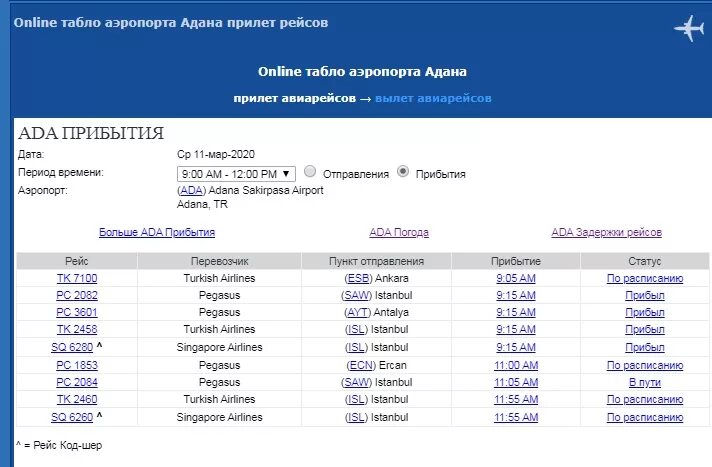Open flight TK 7100
The width and height of the screenshot is (712, 467).
tap(77, 278)
